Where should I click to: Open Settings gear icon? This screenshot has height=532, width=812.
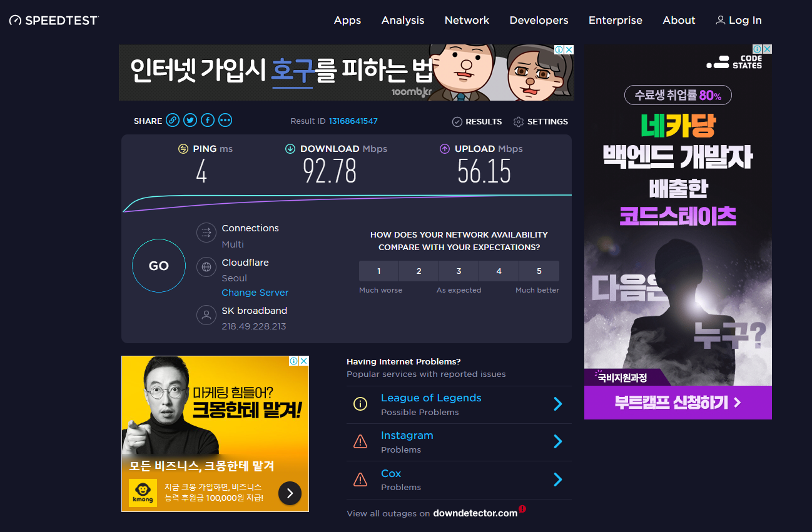[519, 122]
